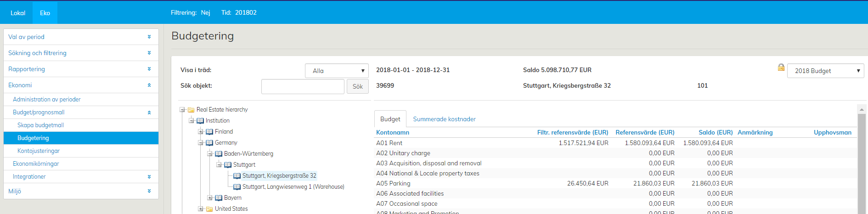
Task: Open the Alla tree filter dropdown
Action: [x=337, y=71]
